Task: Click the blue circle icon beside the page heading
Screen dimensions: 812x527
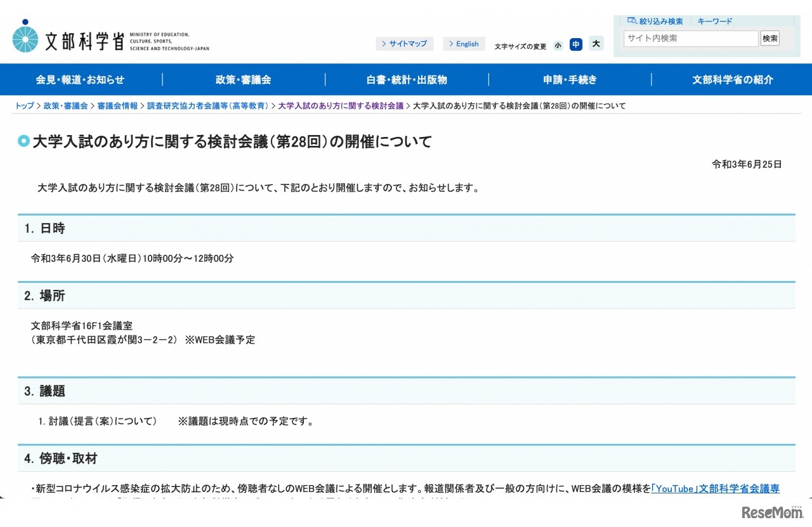Action: pyautogui.click(x=23, y=141)
